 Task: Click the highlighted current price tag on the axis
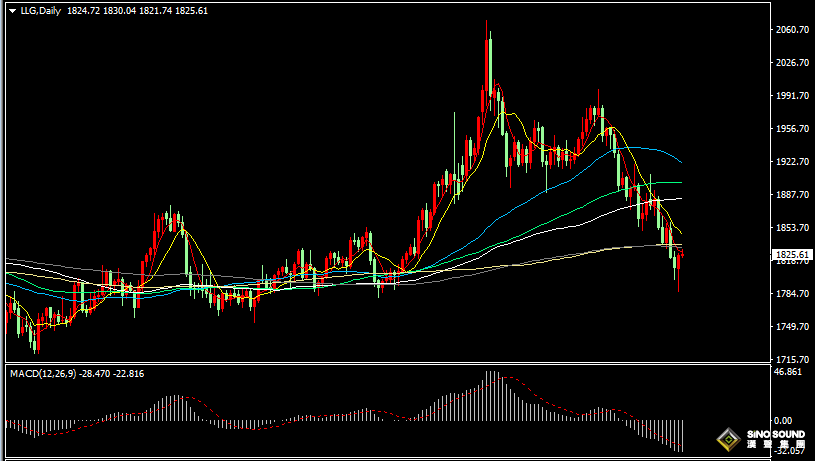[x=792, y=255]
